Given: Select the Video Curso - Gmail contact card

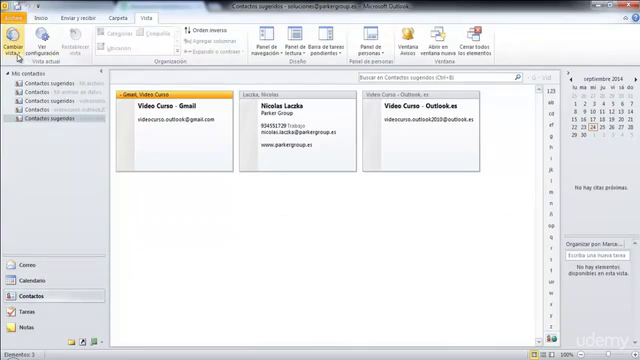Looking at the screenshot, I should (x=175, y=131).
